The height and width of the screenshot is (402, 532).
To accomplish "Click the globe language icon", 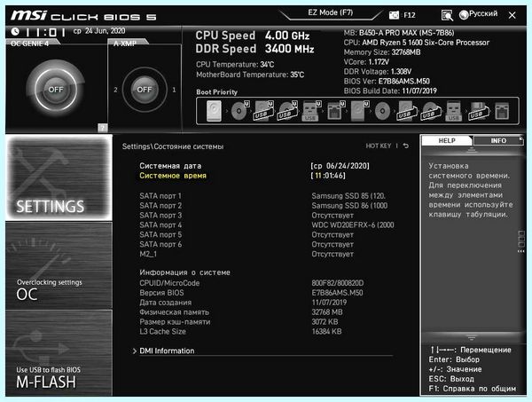I will click(x=464, y=14).
